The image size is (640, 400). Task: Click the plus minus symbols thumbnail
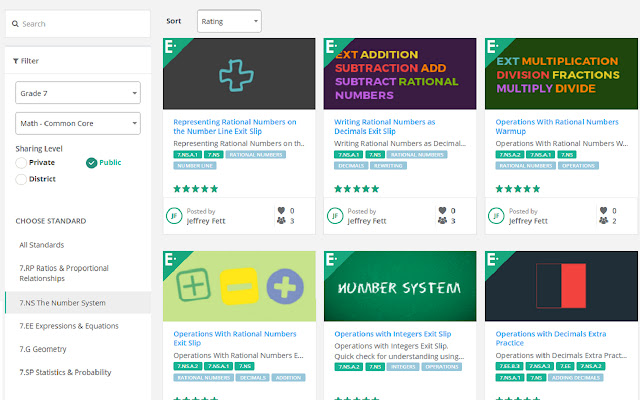tap(239, 286)
